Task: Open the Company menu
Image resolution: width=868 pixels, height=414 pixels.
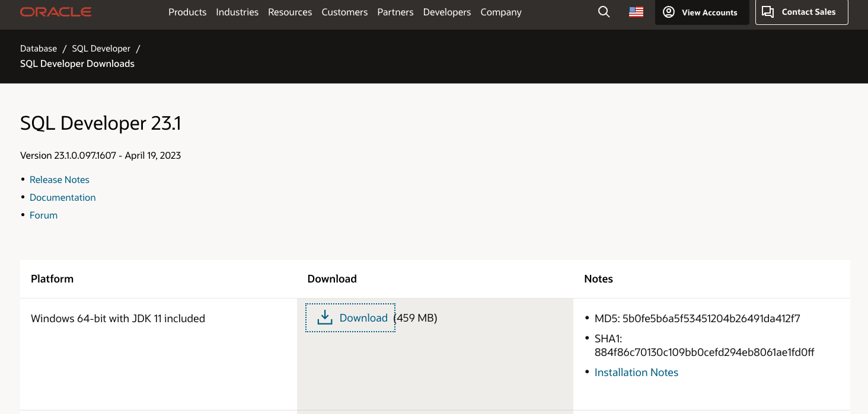Action: click(x=501, y=12)
